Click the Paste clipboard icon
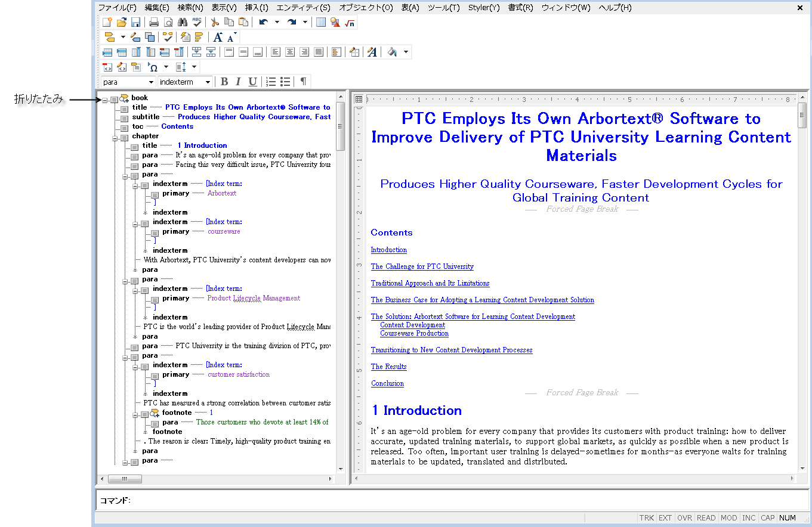This screenshot has height=527, width=812. pos(243,22)
